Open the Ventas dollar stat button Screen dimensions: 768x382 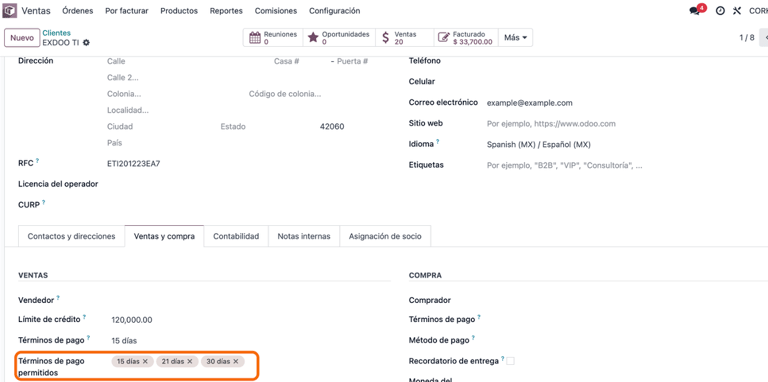tap(404, 38)
